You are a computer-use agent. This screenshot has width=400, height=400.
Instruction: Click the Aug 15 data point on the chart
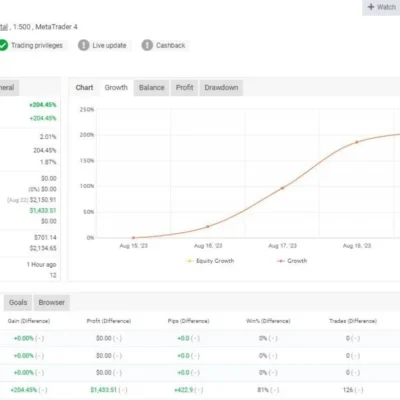click(134, 238)
